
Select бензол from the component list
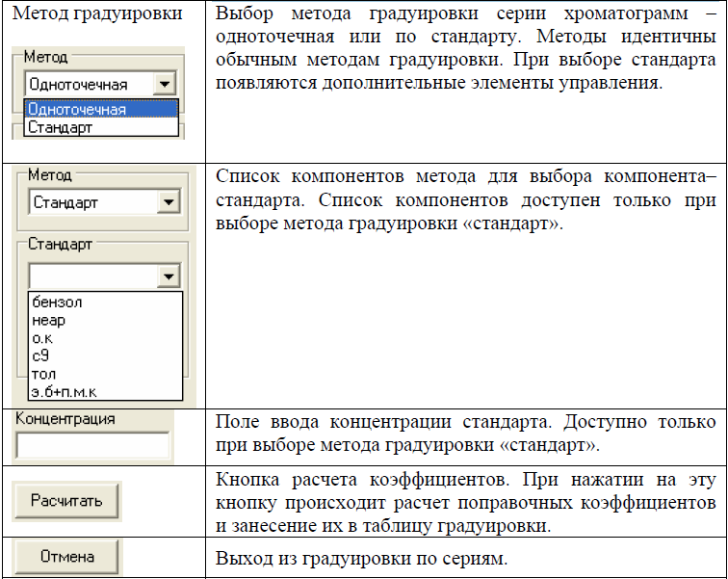point(57,303)
